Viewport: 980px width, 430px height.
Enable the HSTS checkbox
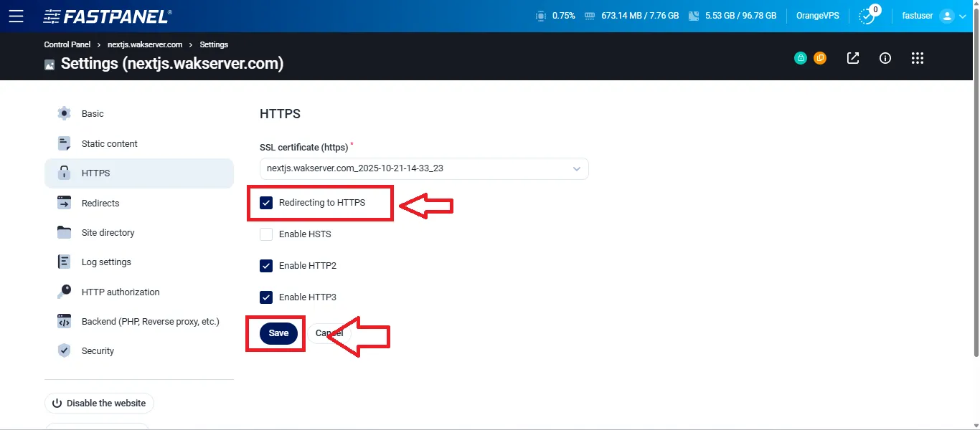tap(266, 234)
